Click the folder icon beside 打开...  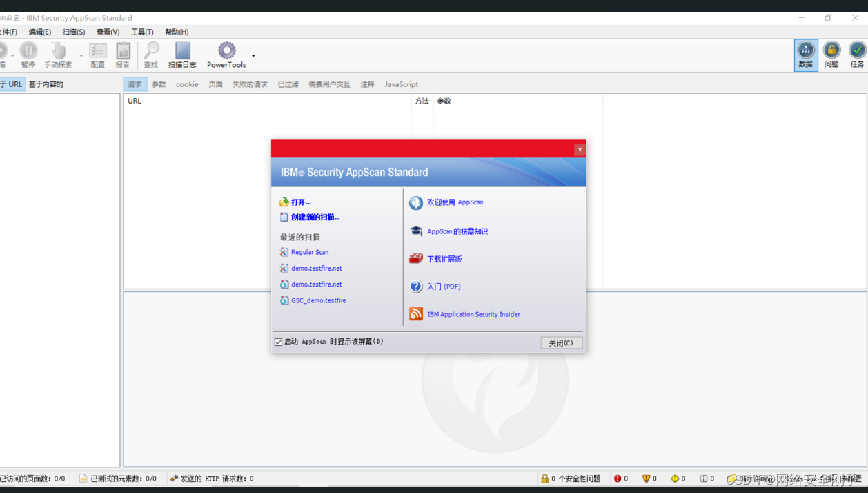click(284, 202)
